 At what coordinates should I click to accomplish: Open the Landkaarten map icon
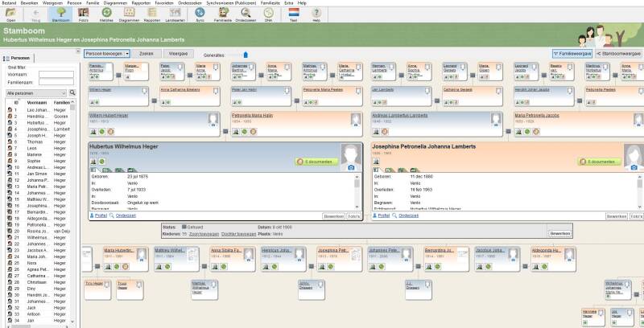(x=175, y=14)
